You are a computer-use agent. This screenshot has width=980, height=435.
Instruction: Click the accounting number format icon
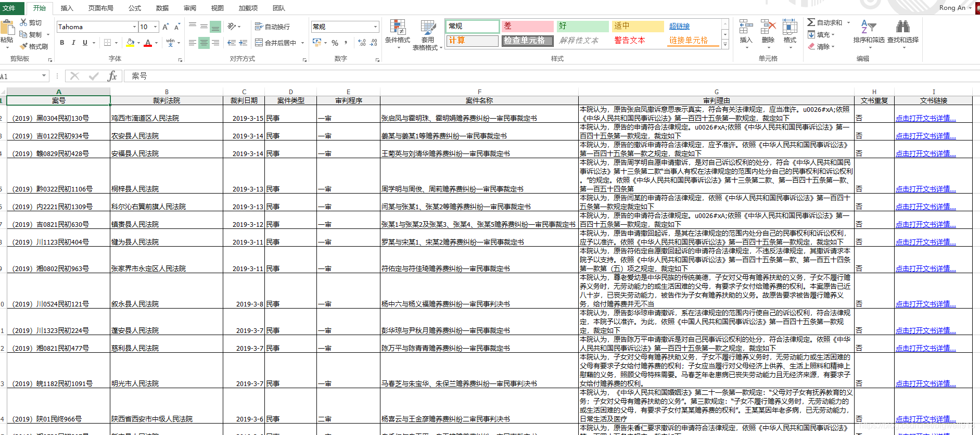(x=317, y=43)
